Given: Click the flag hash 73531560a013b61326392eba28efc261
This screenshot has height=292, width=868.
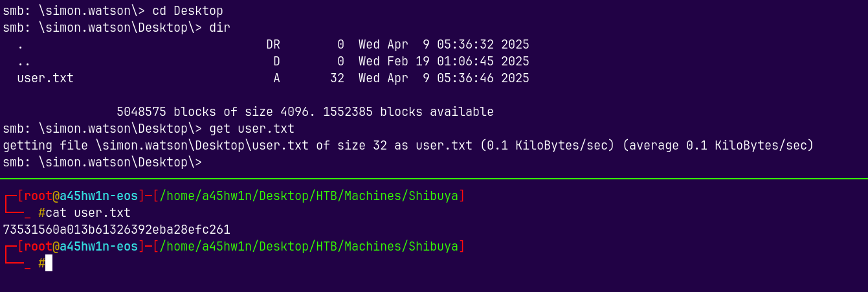Looking at the screenshot, I should (x=117, y=230).
